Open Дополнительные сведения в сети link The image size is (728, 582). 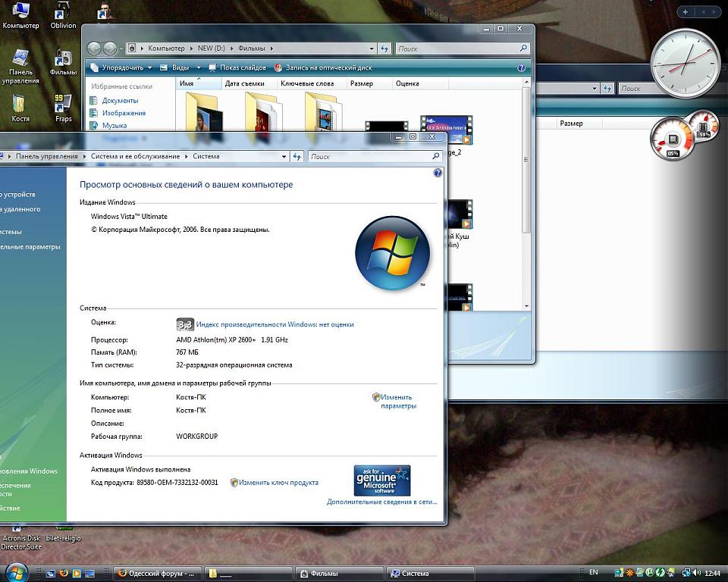coord(381,502)
